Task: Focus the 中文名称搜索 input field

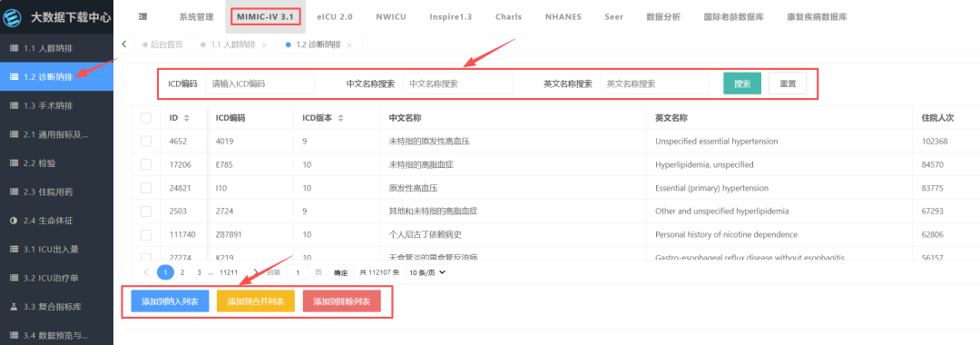Action: tap(457, 84)
